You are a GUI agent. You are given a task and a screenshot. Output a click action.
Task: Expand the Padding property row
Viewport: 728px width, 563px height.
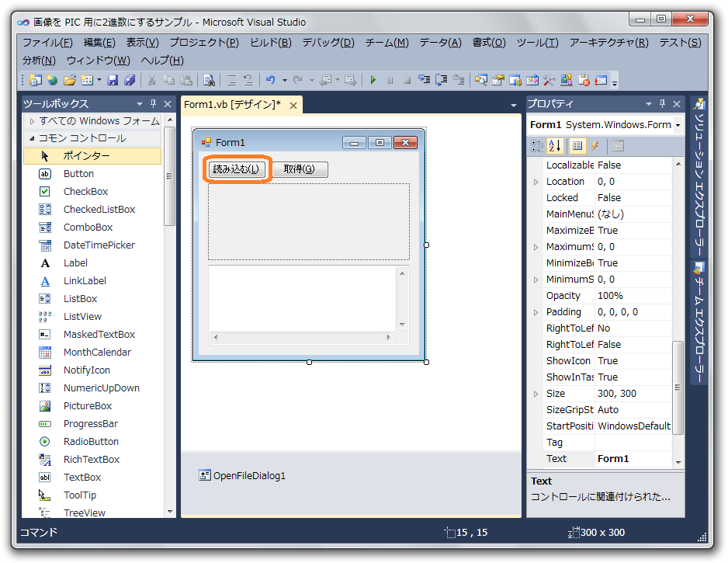click(x=536, y=312)
